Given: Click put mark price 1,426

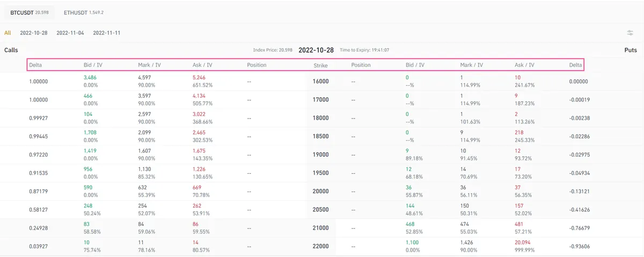Looking at the screenshot, I should click(467, 242).
